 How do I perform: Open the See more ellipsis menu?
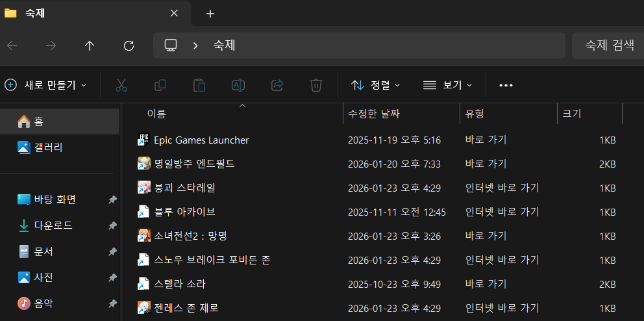[506, 85]
